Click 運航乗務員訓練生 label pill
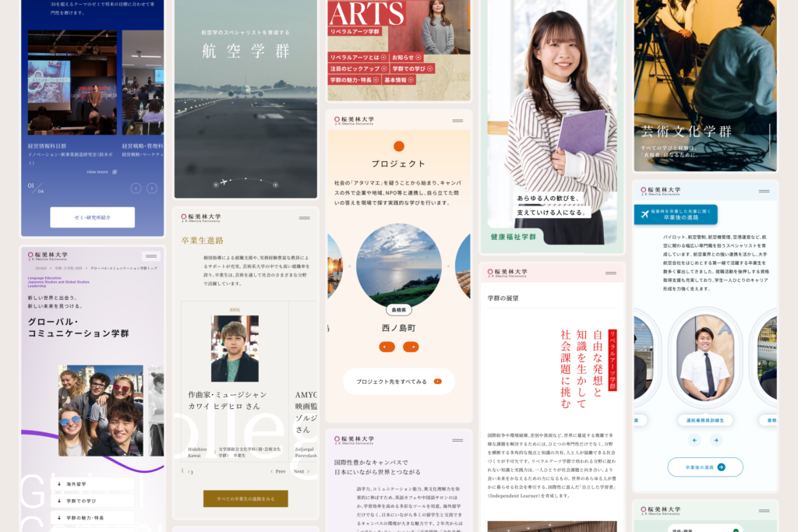The height and width of the screenshot is (532, 798). tap(704, 420)
